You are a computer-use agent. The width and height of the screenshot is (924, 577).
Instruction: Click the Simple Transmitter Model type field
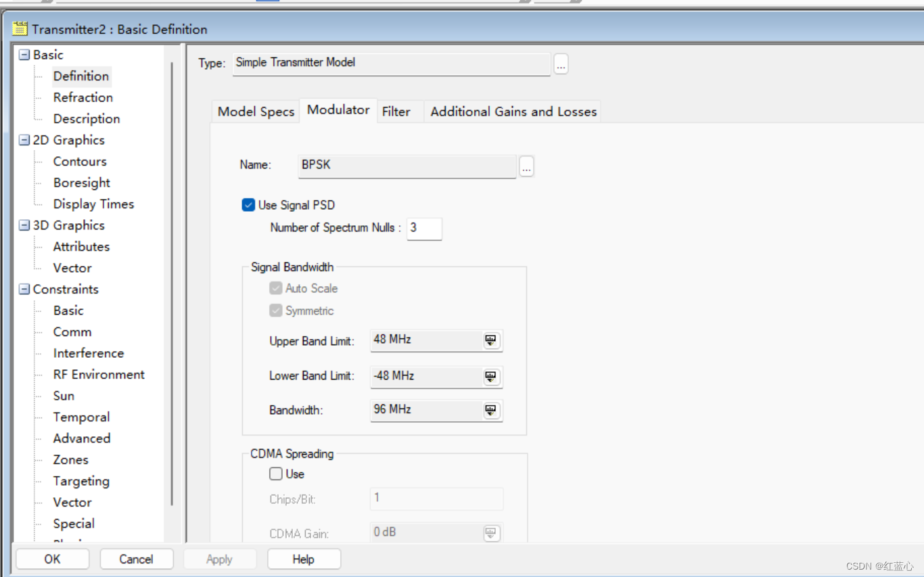(x=392, y=64)
